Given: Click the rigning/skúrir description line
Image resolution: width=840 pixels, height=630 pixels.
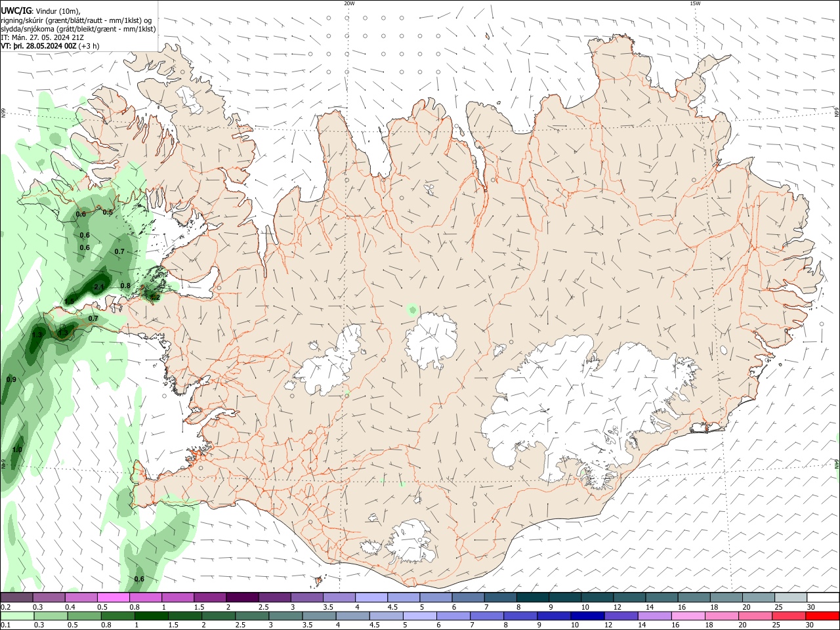Looking at the screenshot, I should 75,20.
